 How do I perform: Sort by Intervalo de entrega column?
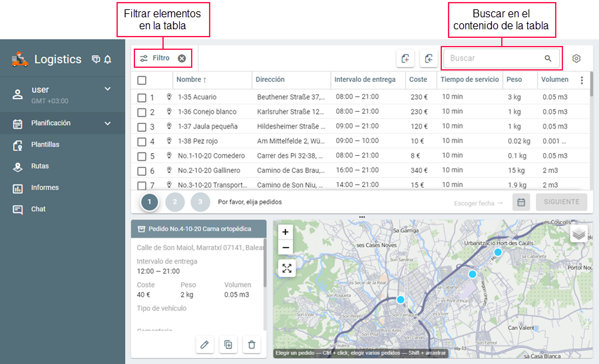tap(365, 79)
